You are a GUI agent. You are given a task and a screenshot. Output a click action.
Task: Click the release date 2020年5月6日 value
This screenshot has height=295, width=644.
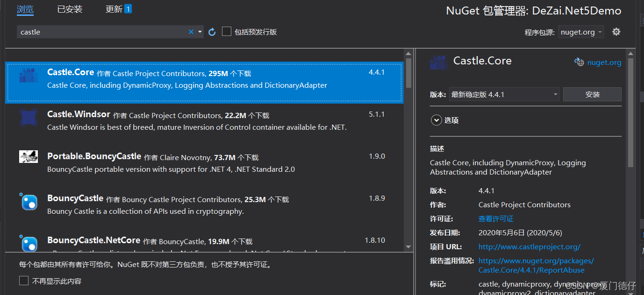[520, 232]
